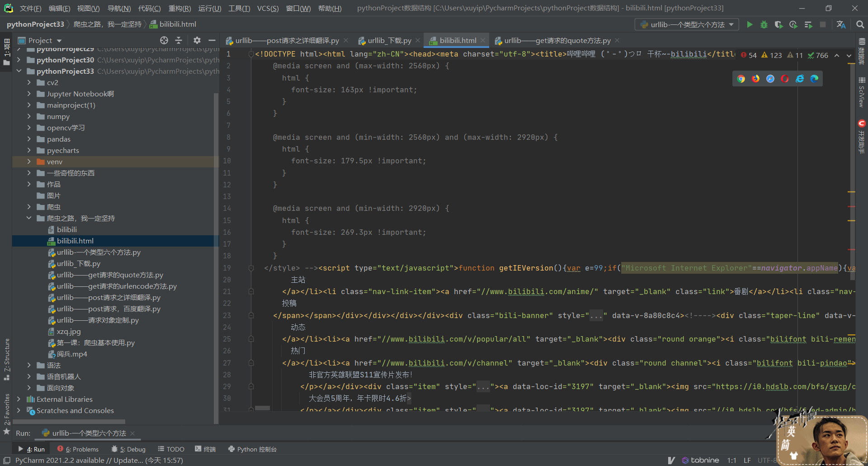Open the Favorites side panel
The width and height of the screenshot is (868, 466).
coord(6,414)
